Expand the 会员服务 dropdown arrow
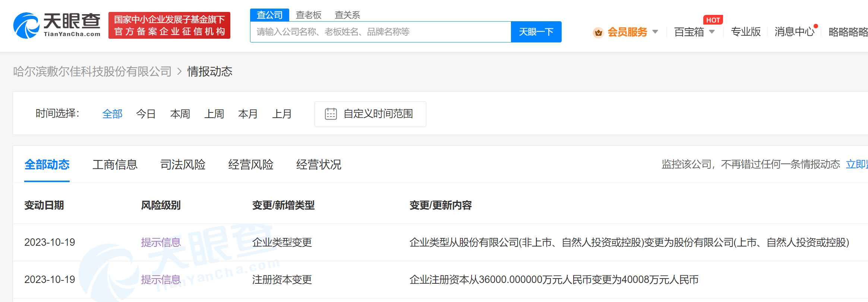Screen dimensions: 868x302 (655, 32)
